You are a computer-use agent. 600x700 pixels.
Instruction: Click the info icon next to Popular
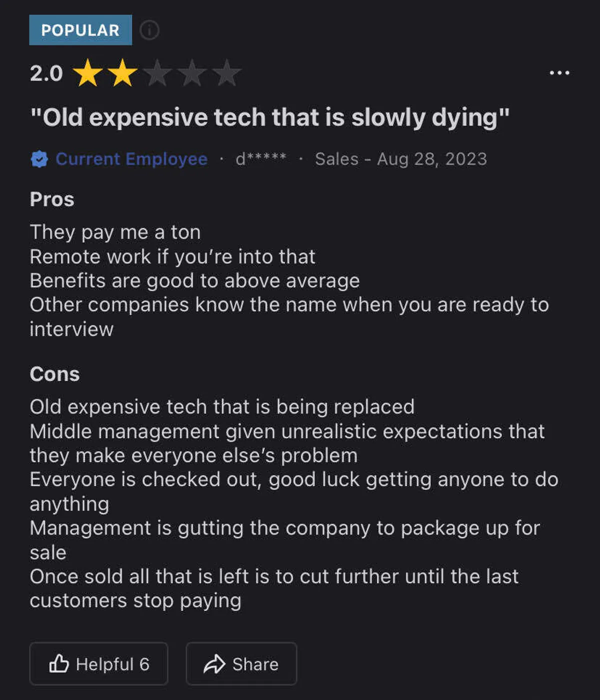(149, 31)
